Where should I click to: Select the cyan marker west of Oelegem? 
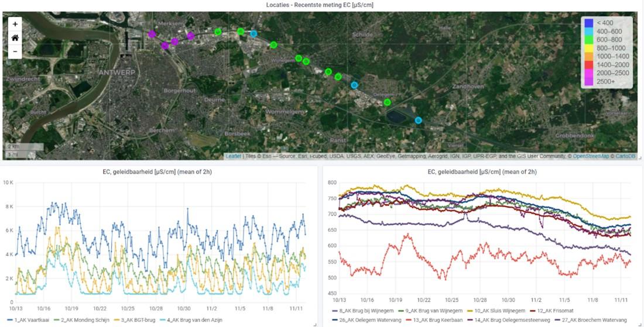click(x=354, y=85)
